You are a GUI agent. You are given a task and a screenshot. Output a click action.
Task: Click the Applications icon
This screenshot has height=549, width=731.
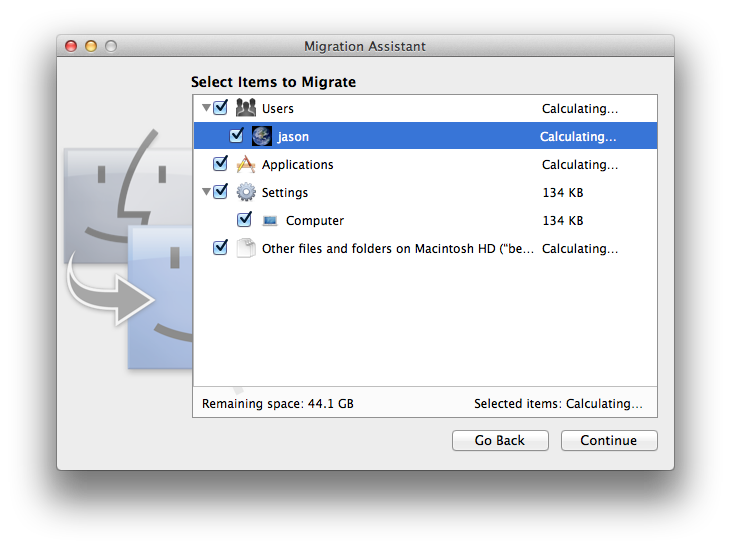pos(246,164)
